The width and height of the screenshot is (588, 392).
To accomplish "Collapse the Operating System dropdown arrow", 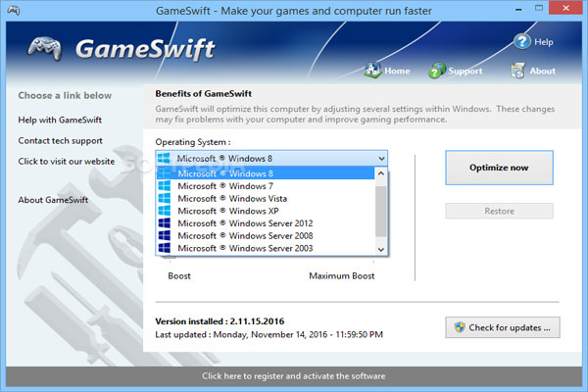I will pos(381,159).
